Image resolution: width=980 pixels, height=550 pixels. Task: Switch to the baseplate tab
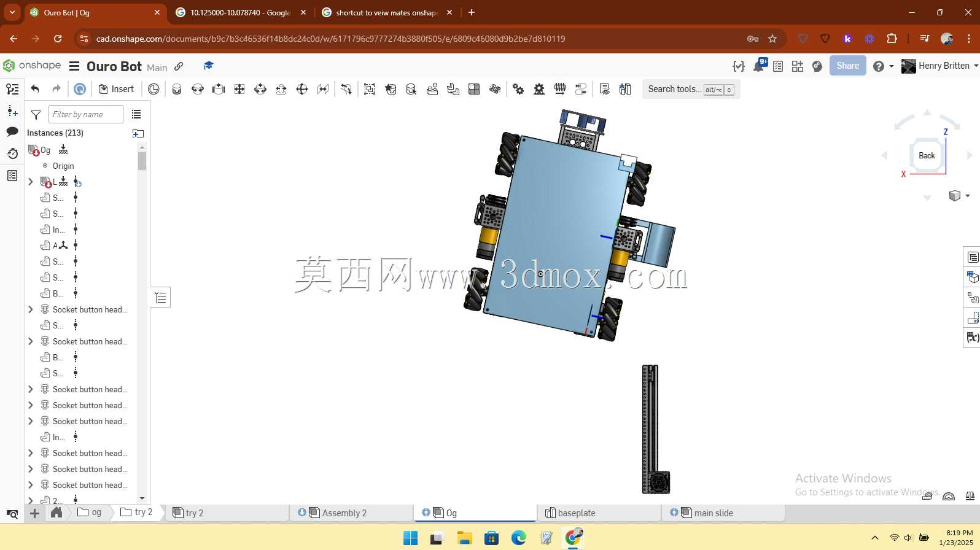pyautogui.click(x=599, y=513)
